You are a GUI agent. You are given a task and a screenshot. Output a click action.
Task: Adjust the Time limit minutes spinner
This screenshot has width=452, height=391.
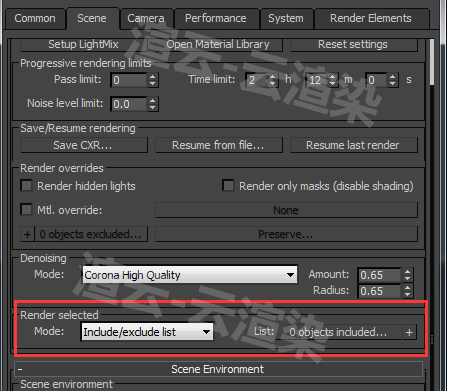pyautogui.click(x=333, y=80)
